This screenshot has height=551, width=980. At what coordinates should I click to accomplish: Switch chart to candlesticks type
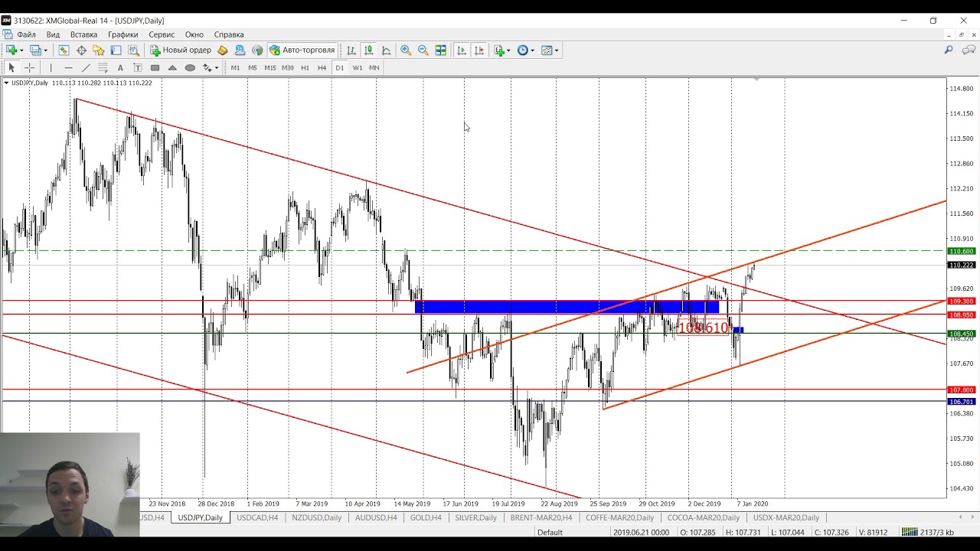tap(368, 50)
